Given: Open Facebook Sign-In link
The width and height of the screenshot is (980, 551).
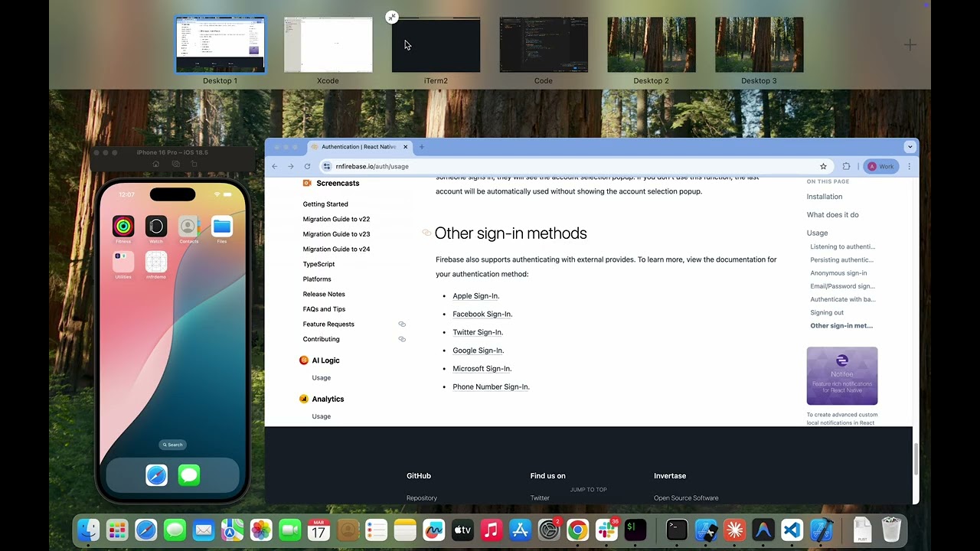Looking at the screenshot, I should [x=482, y=314].
